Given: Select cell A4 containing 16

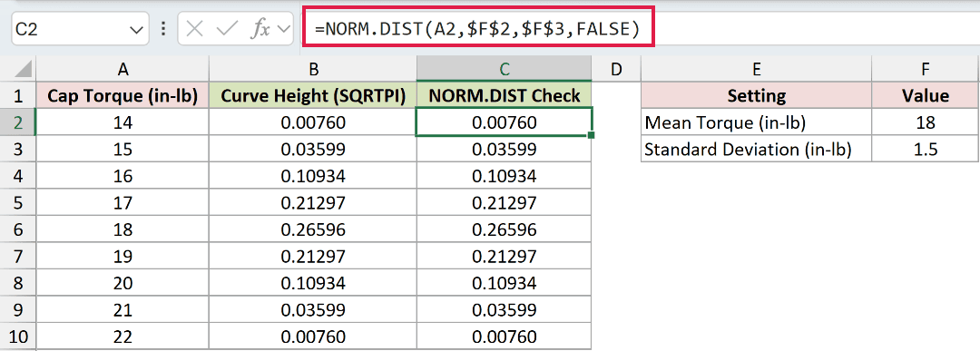Looking at the screenshot, I should pyautogui.click(x=122, y=176).
